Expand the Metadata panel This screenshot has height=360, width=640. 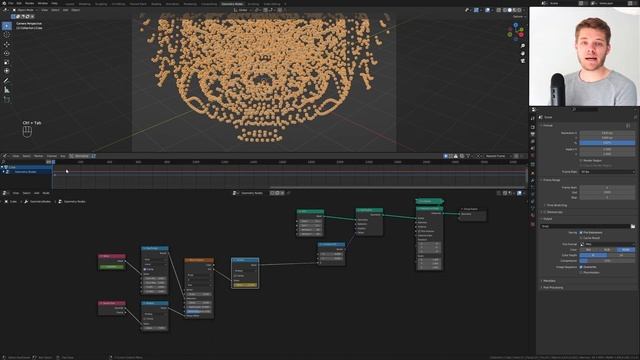(x=549, y=281)
